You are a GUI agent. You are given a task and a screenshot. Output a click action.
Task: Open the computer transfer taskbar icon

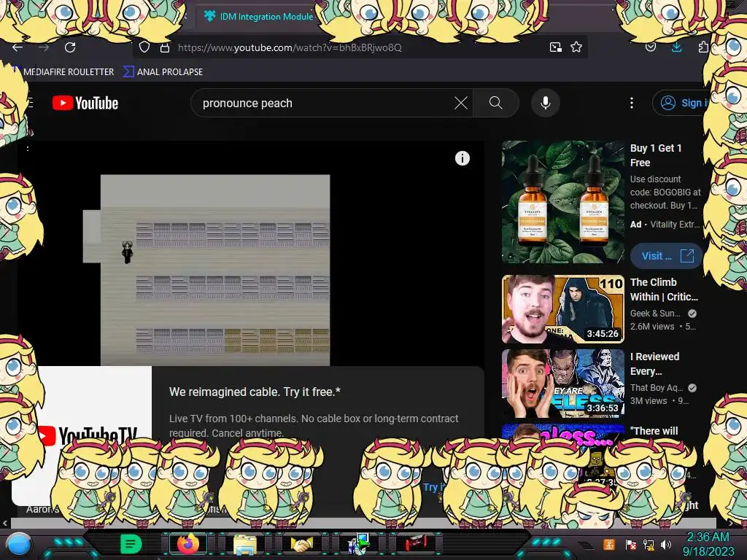[359, 544]
